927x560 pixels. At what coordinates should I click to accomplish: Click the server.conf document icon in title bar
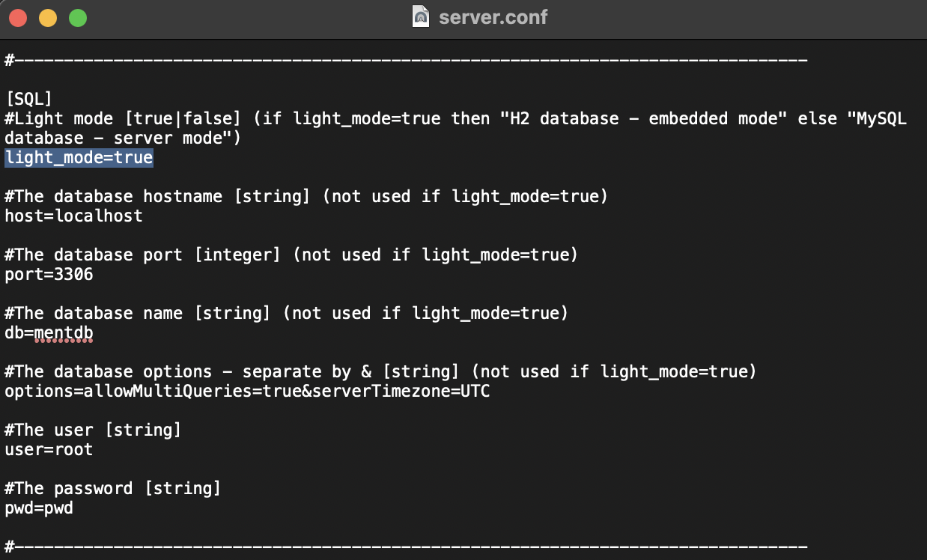pos(422,16)
